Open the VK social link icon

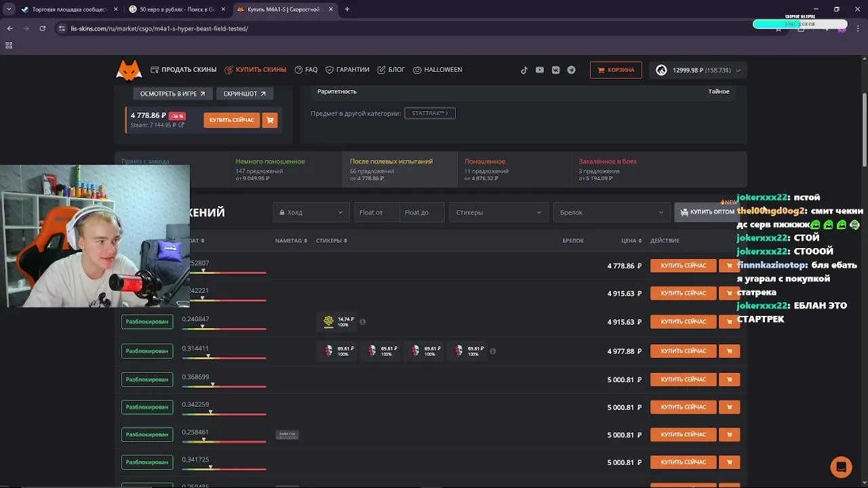point(556,70)
